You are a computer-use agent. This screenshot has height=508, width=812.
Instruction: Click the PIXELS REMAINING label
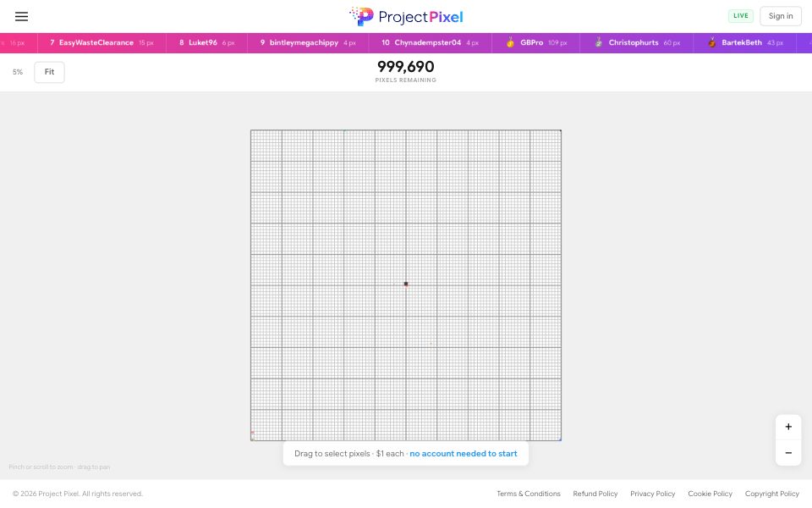click(405, 80)
